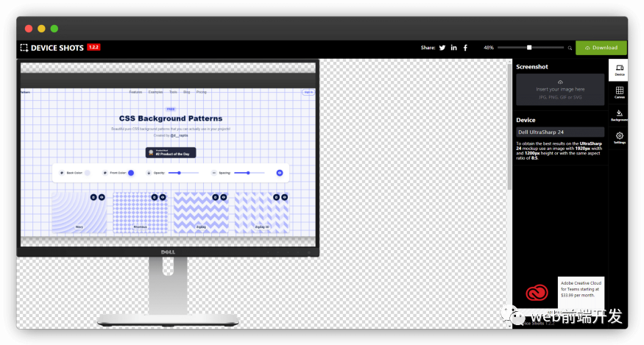The height and width of the screenshot is (345, 644).
Task: Share on Twitter using the bird icon
Action: pos(442,48)
